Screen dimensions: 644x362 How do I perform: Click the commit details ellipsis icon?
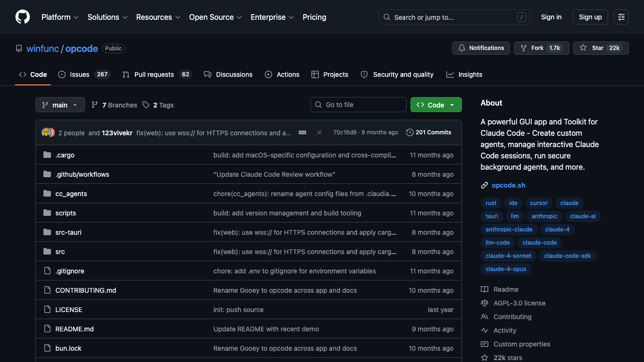tap(302, 132)
